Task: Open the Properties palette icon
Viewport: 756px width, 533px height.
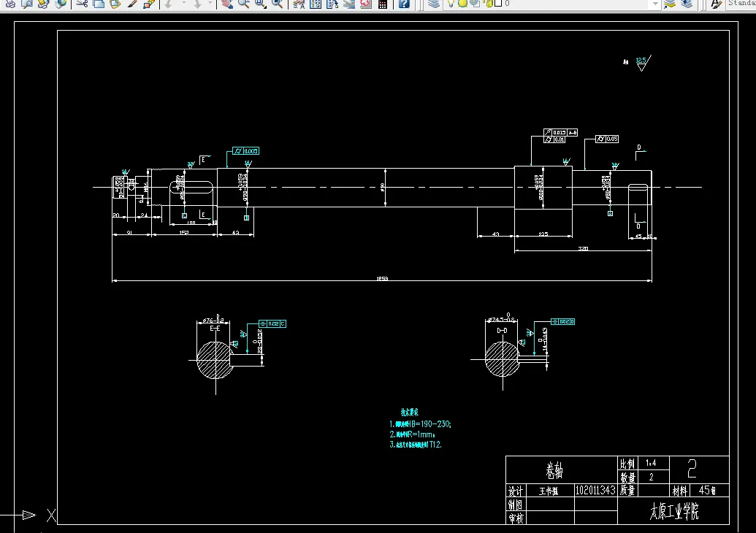Action: [299, 4]
